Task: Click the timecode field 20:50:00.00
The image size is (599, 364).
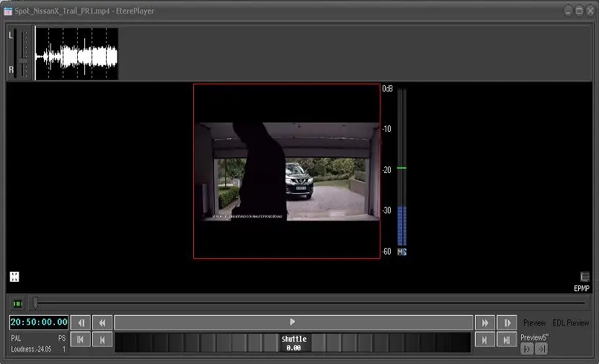Action: tap(39, 322)
